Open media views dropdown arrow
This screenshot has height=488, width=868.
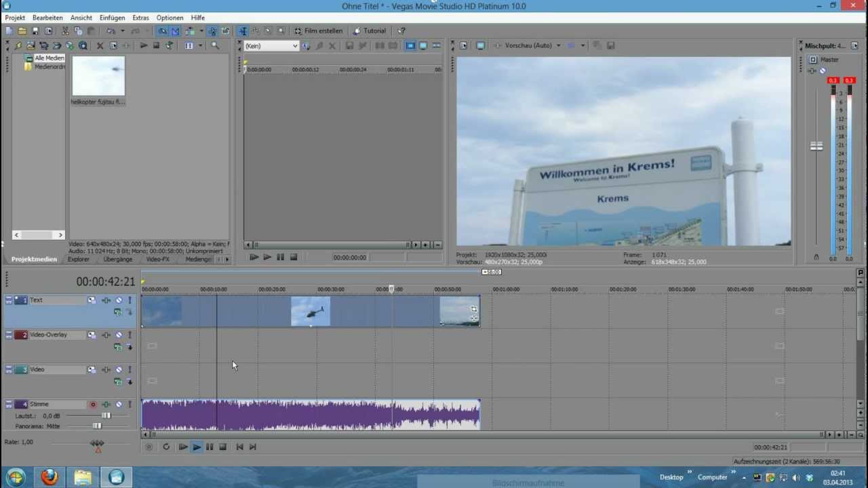tap(200, 45)
